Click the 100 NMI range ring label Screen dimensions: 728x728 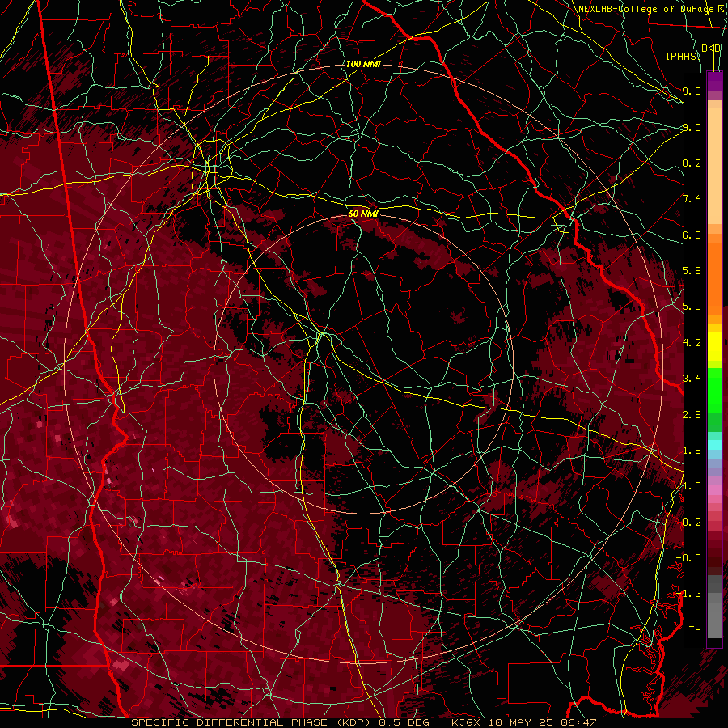pos(363,64)
